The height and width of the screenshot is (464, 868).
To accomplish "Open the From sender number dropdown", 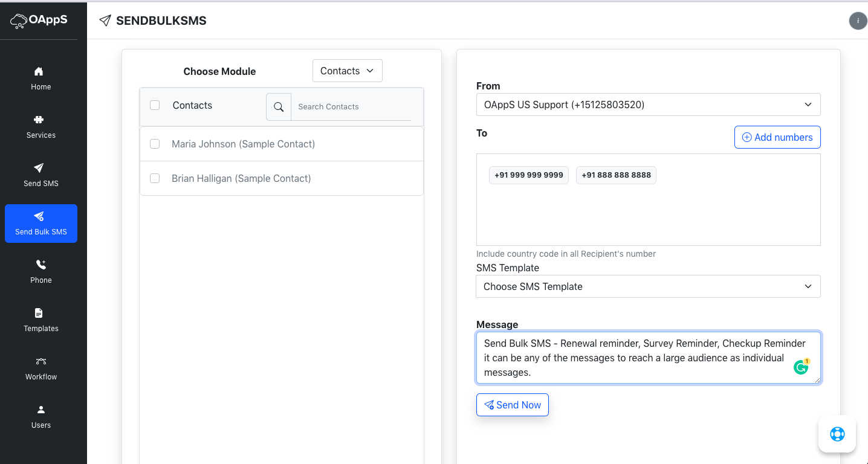I will click(648, 105).
